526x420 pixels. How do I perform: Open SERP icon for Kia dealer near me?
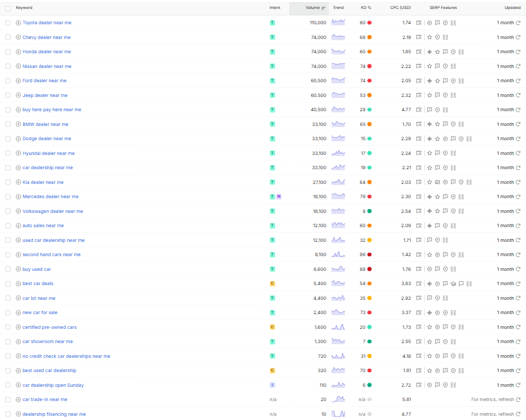click(418, 182)
